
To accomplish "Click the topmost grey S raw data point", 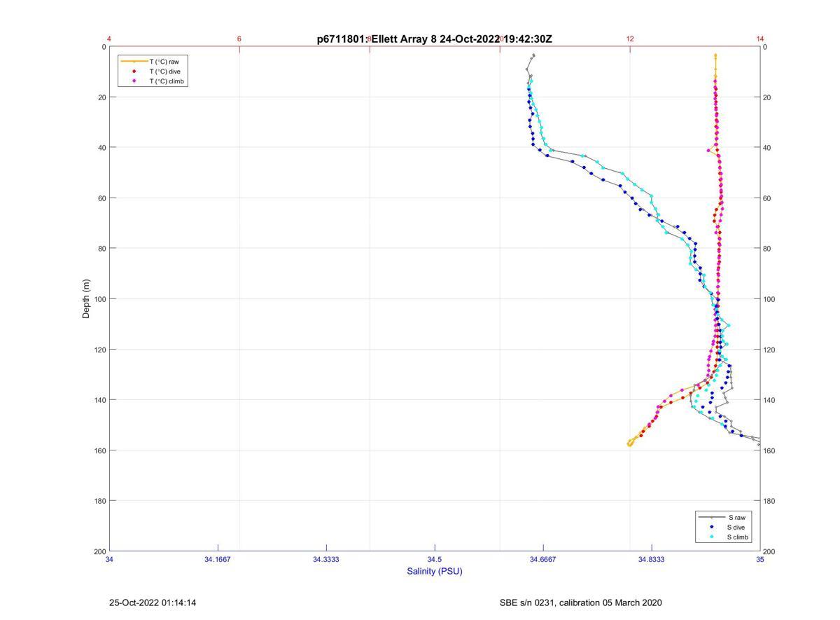I will point(533,55).
